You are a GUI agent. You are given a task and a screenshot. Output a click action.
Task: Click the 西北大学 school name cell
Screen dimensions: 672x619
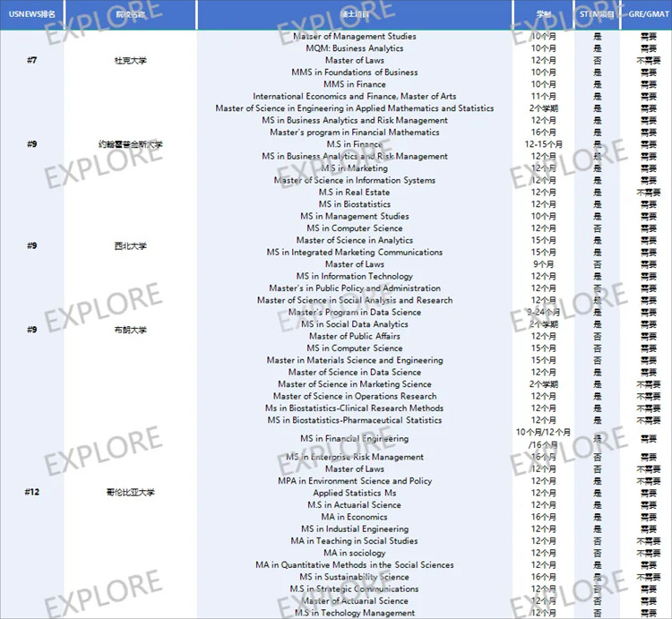point(130,245)
